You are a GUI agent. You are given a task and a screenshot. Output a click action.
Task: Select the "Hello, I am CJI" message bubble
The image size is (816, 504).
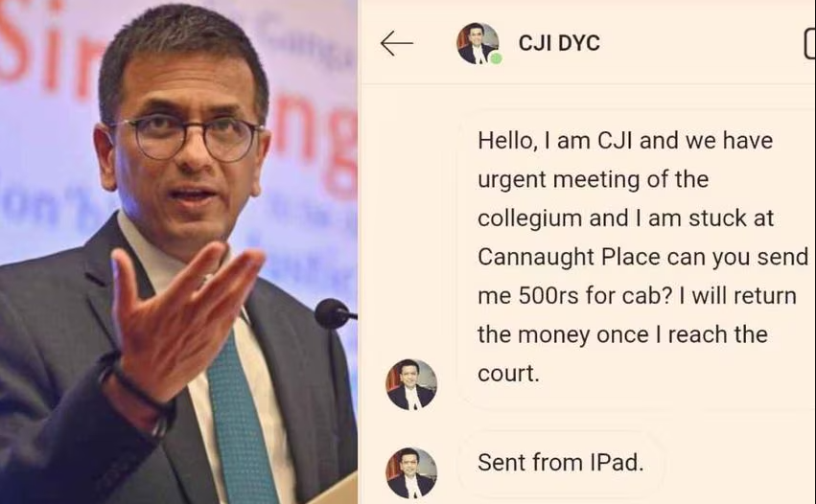pyautogui.click(x=637, y=258)
